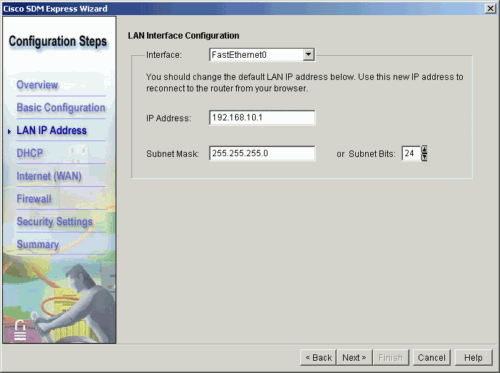This screenshot has width=500, height=373.
Task: Jump to the DHCP step
Action: 30,153
